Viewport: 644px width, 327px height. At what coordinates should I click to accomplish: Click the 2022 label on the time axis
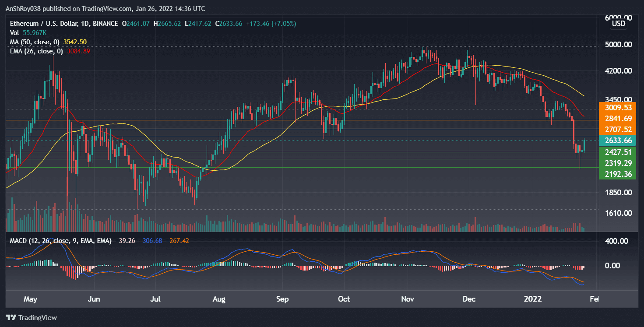coord(532,299)
